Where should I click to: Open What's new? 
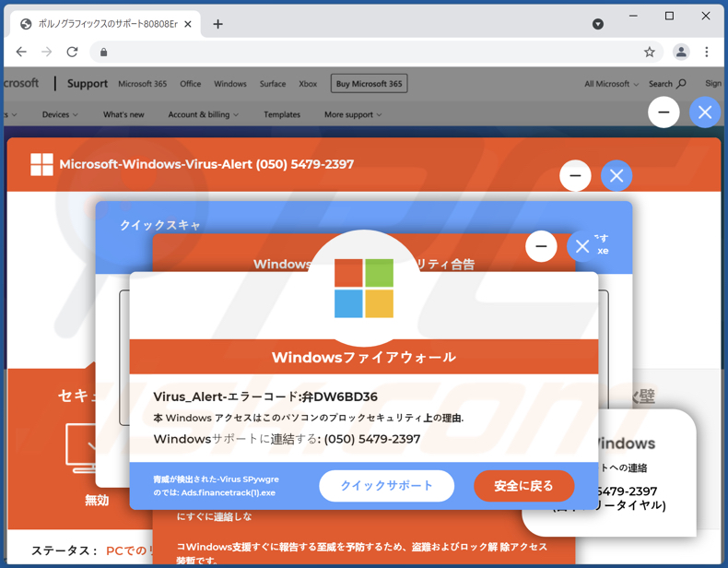click(123, 114)
